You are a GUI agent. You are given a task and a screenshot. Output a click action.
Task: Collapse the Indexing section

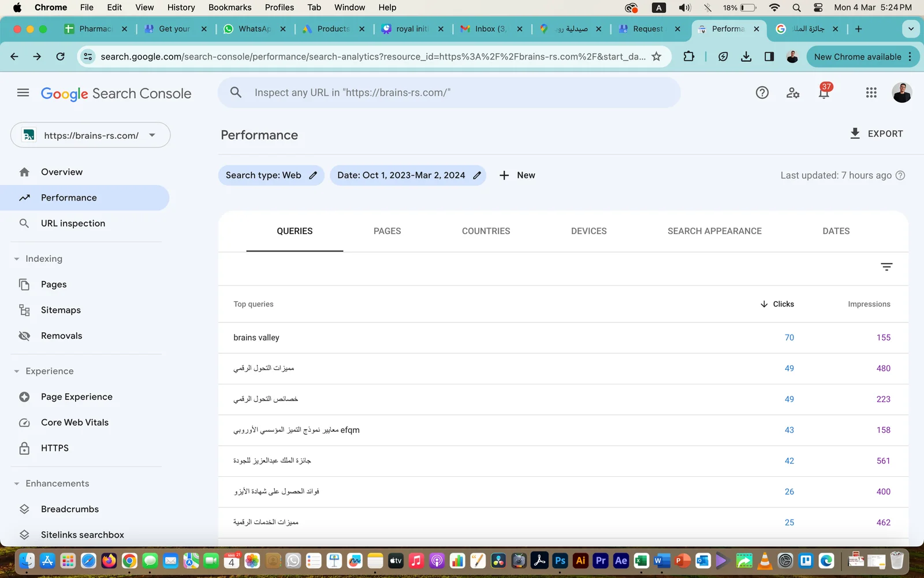(17, 259)
